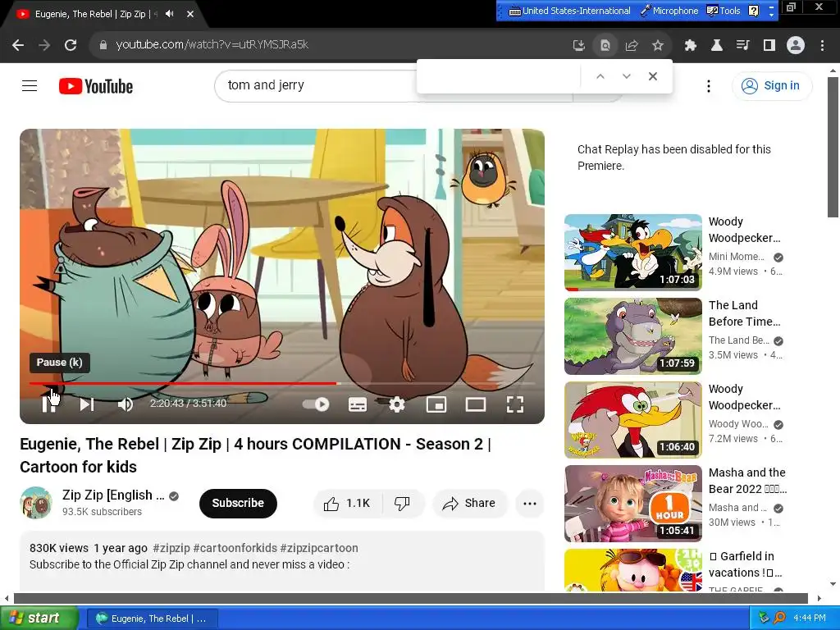Mute tab using the tab speaker icon
Viewport: 840px width, 630px height.
click(169, 14)
